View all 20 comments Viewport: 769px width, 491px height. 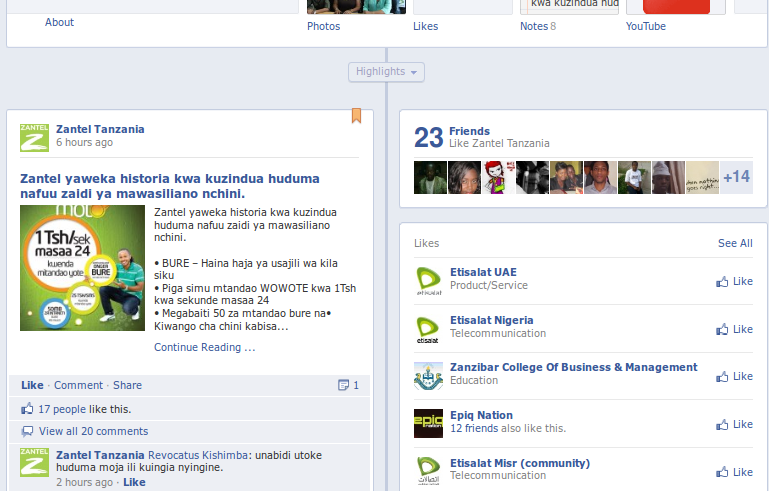94,431
